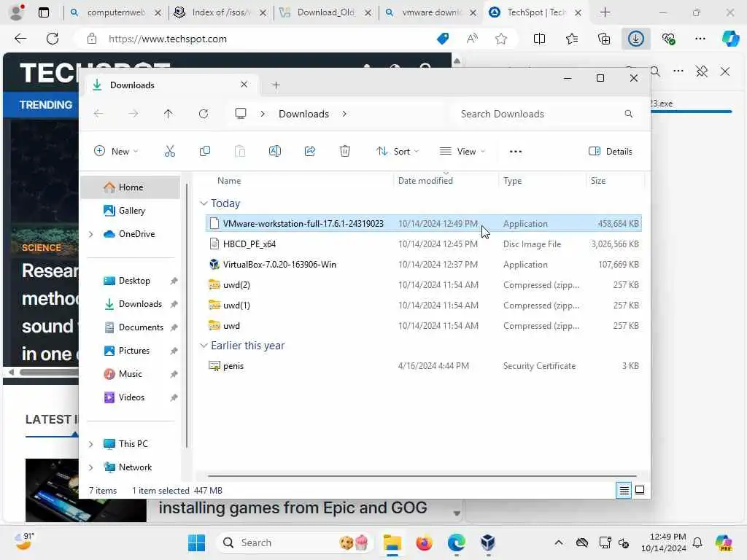Refresh the Downloads folder view
Viewport: 747px width, 560px height.
(x=204, y=114)
